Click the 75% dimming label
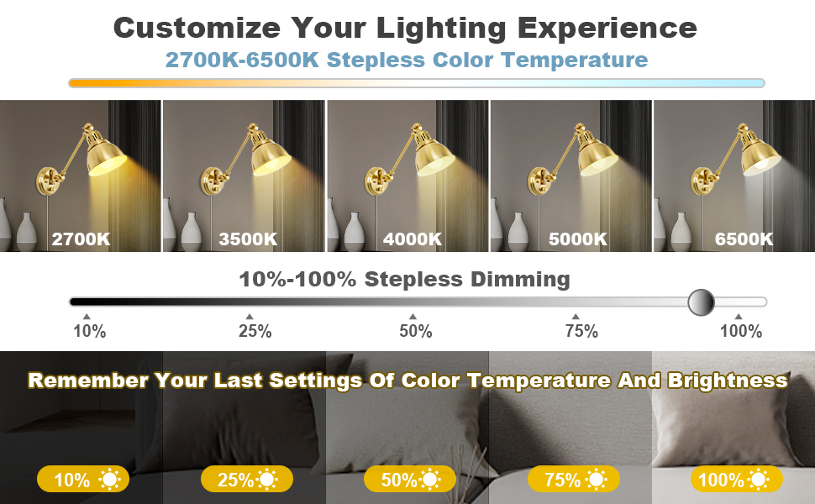 pyautogui.click(x=581, y=332)
